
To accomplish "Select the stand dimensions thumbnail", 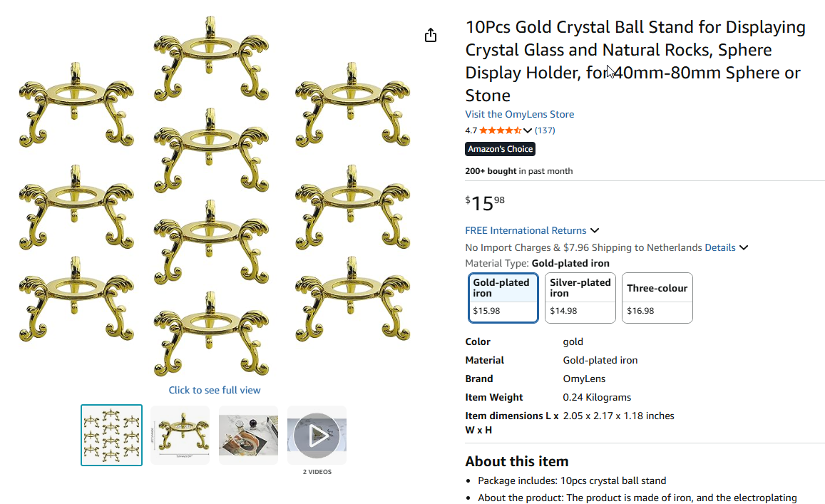I will (180, 435).
